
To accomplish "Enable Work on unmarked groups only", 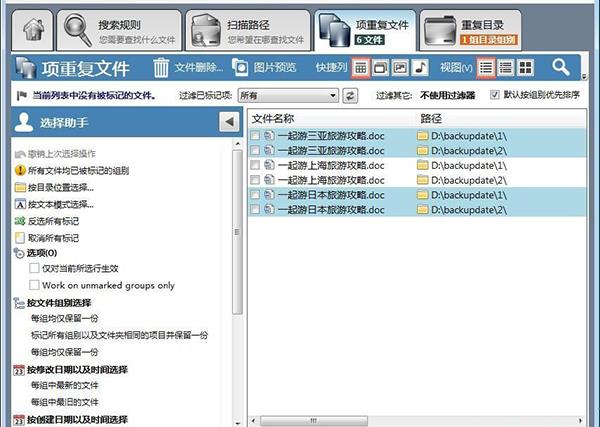I will click(34, 285).
